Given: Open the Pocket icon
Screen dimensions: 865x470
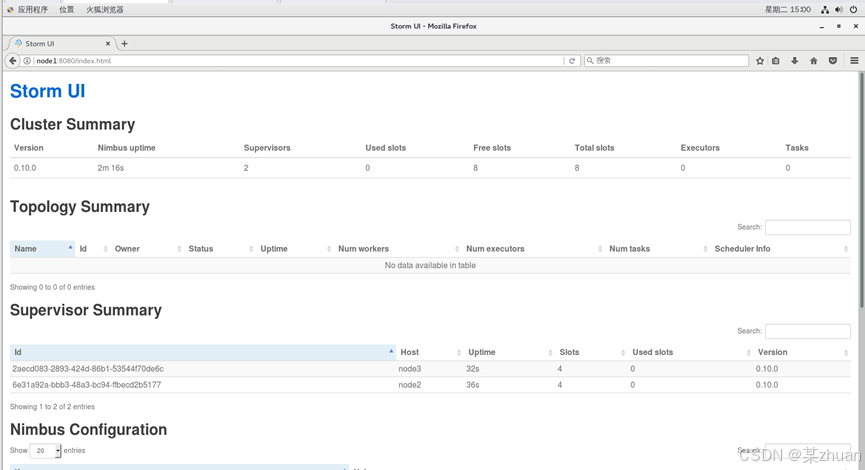Looking at the screenshot, I should tap(833, 61).
